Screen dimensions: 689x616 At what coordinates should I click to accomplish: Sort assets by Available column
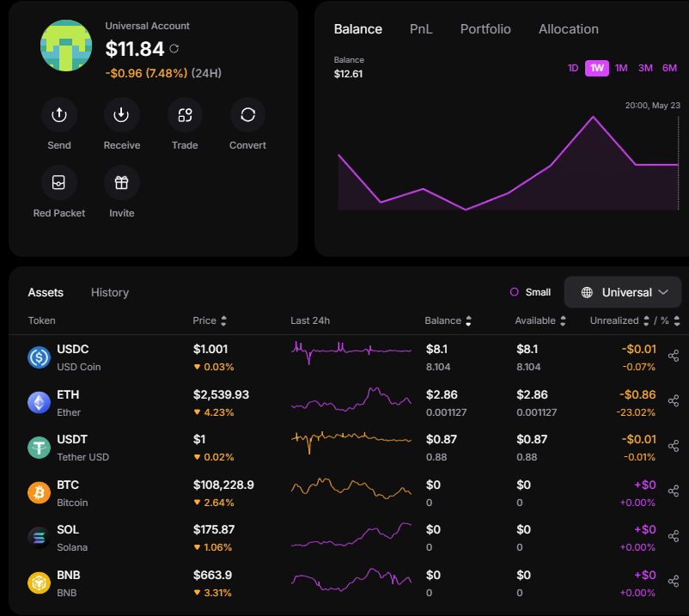point(563,320)
